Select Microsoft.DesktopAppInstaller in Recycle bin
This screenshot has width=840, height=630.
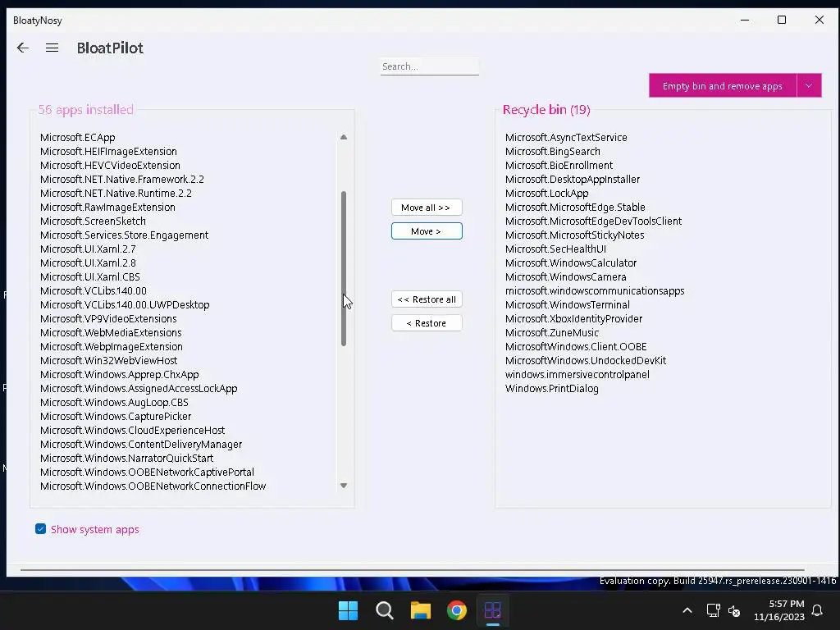(573, 179)
